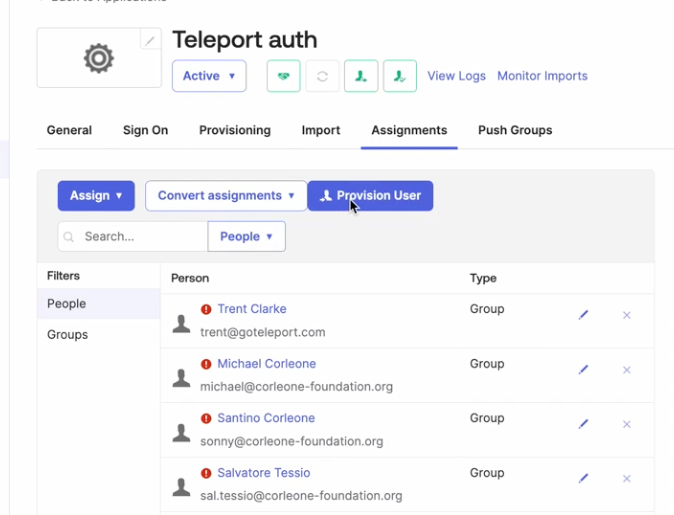Open the Convert assignments dropdown

click(226, 196)
